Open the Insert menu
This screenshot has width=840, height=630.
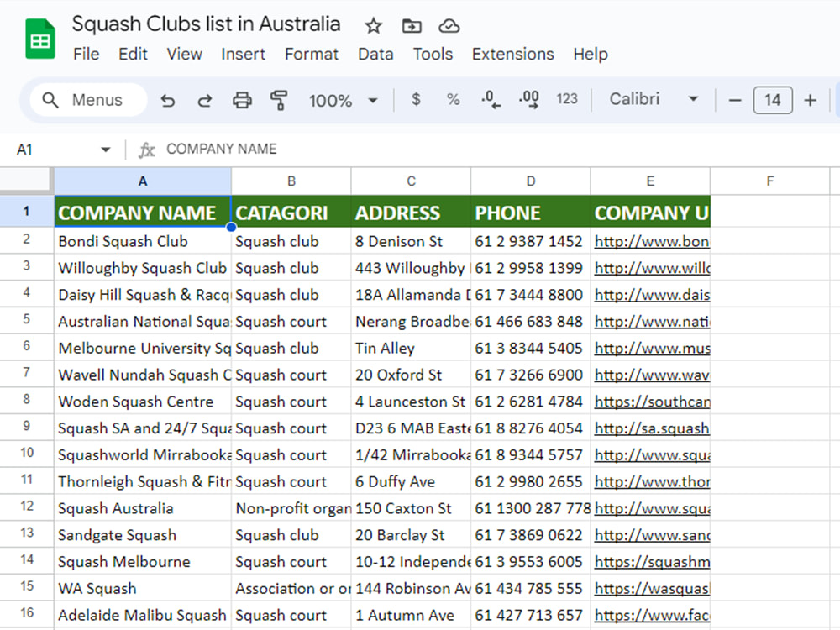[x=244, y=54]
